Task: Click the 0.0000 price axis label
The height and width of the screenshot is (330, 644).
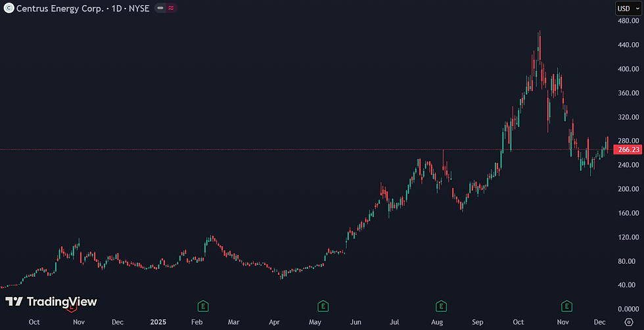Action: (x=628, y=309)
